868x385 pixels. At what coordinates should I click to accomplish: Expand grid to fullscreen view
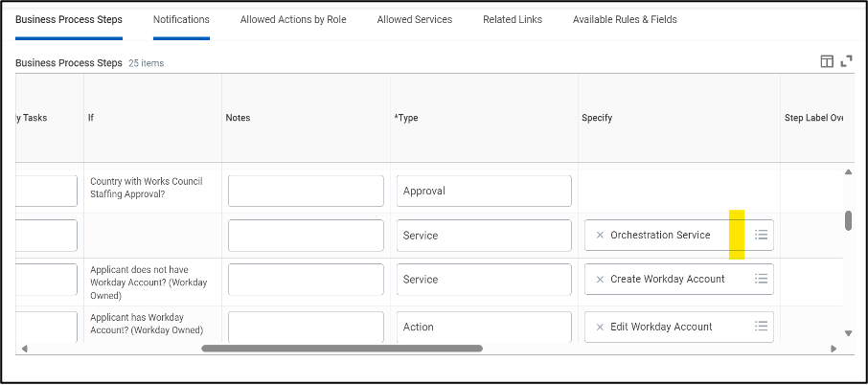[x=846, y=61]
